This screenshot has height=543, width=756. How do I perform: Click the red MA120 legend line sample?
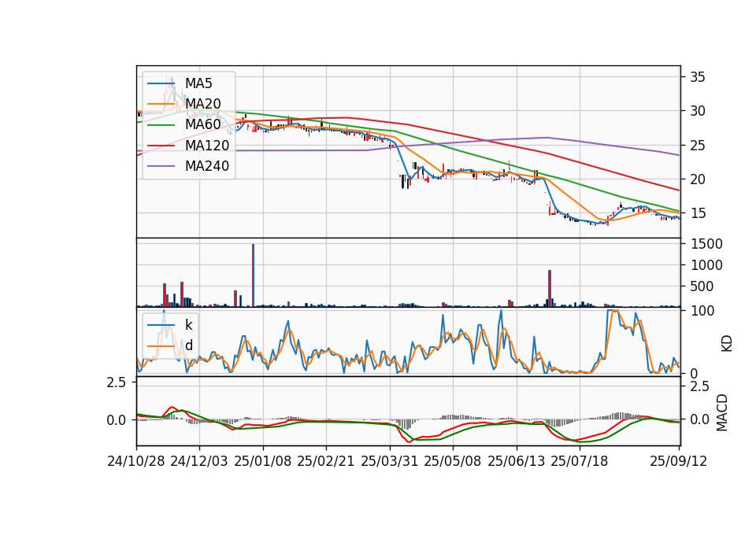(161, 145)
